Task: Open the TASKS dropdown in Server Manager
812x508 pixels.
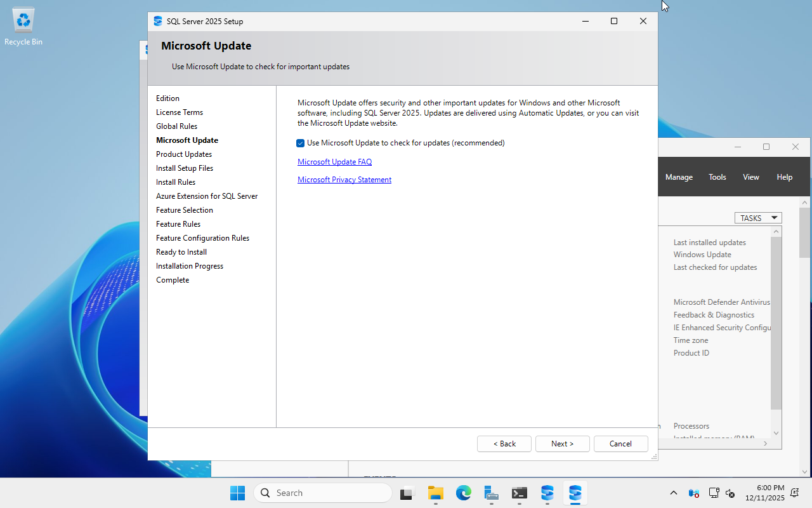Action: 758,218
